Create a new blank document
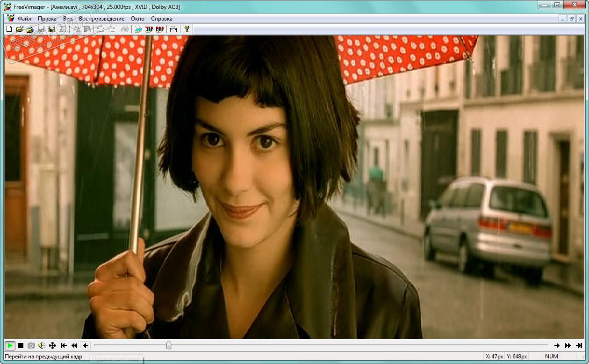 (x=9, y=29)
